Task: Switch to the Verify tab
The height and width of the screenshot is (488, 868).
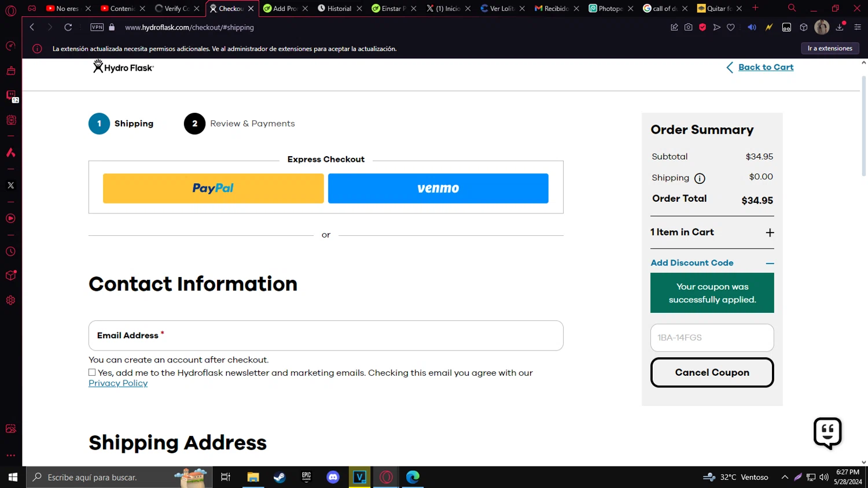Action: click(176, 8)
